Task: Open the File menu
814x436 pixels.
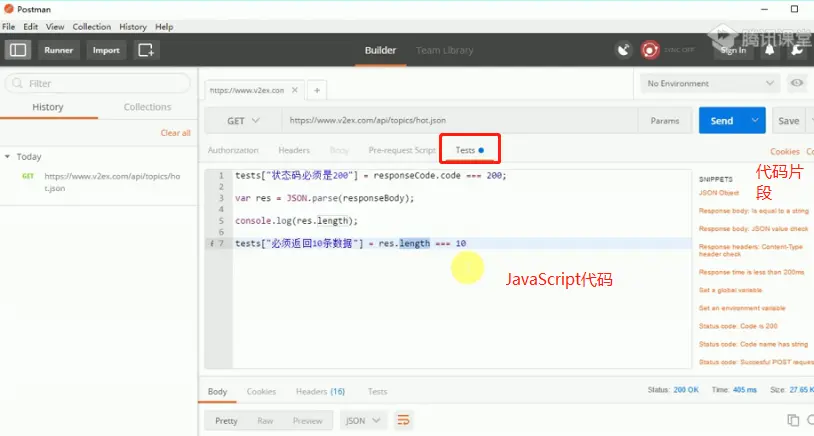Action: [x=8, y=26]
